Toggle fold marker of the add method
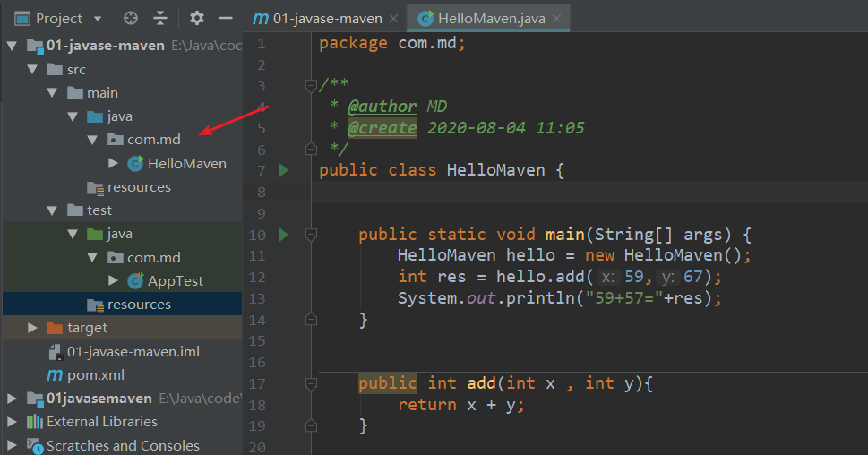868x455 pixels. [x=311, y=383]
